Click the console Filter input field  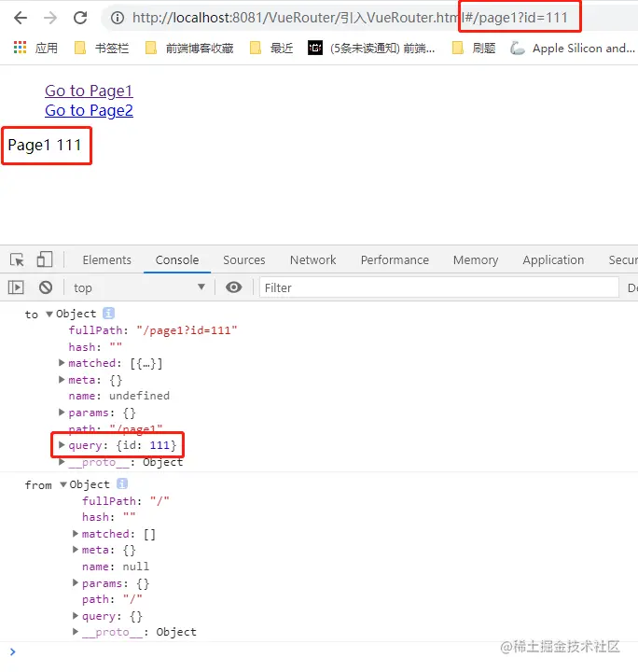[439, 287]
